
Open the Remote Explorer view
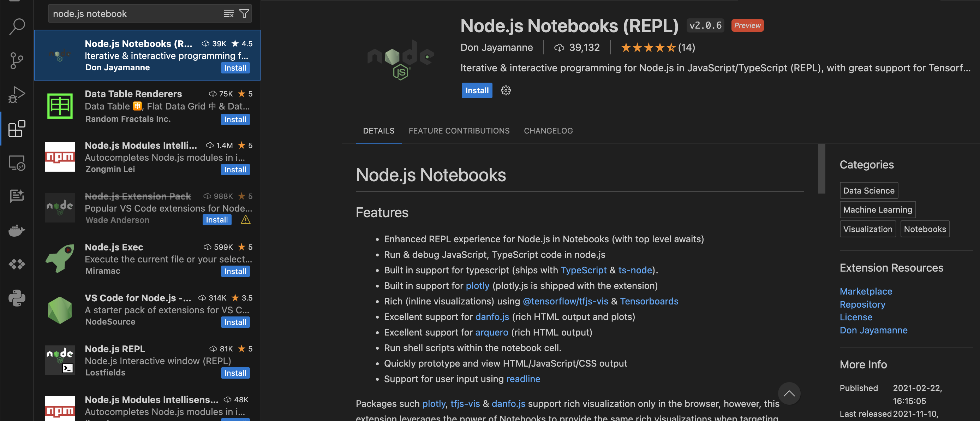click(17, 163)
